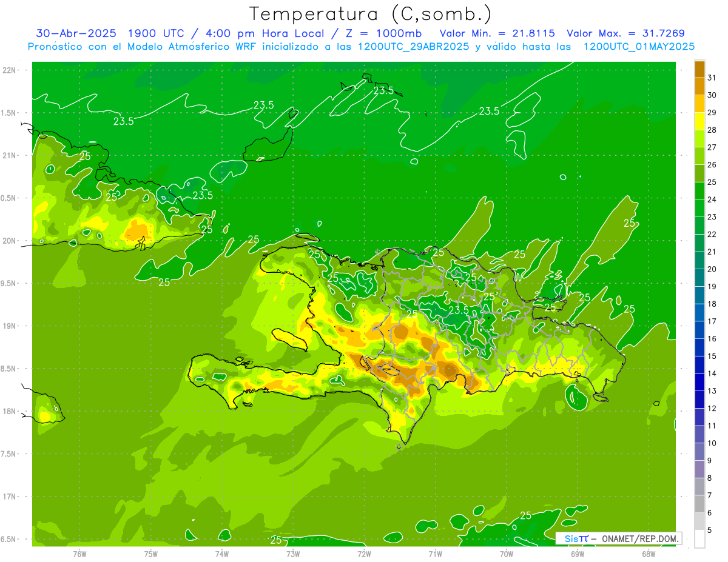Viewport: 728px width, 562px height.
Task: Select the "Z = 1000mb" level label
Action: coord(382,33)
